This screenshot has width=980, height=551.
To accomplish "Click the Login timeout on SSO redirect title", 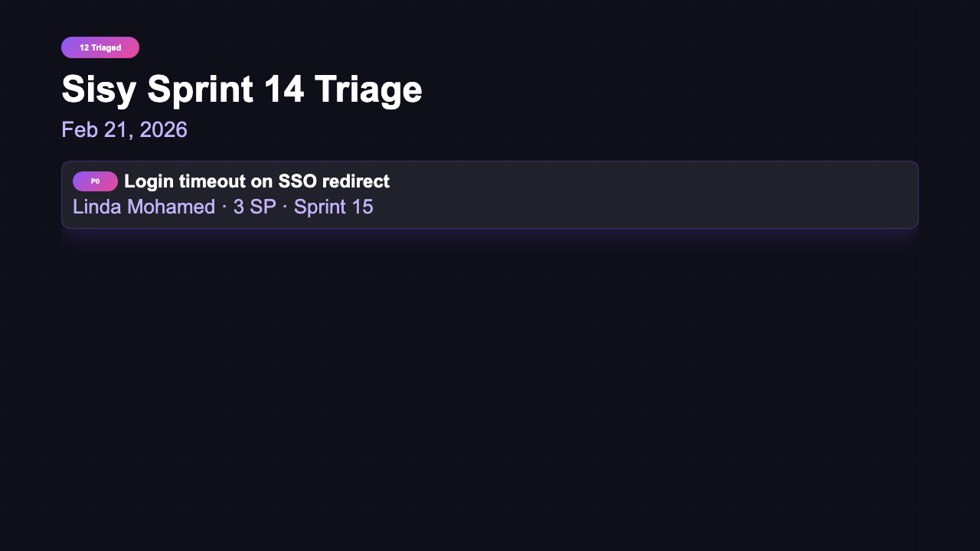I will coord(257,181).
